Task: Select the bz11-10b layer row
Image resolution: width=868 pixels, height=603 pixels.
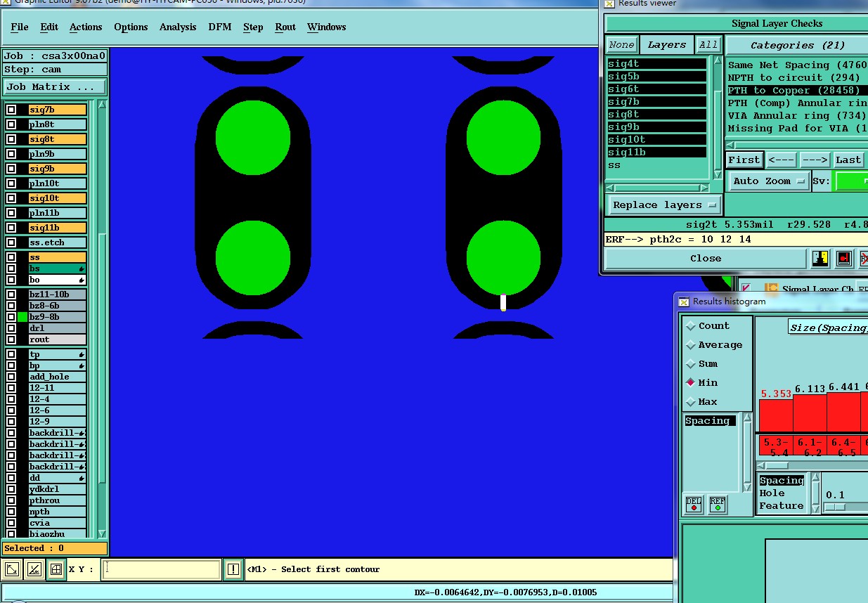Action: pos(58,294)
